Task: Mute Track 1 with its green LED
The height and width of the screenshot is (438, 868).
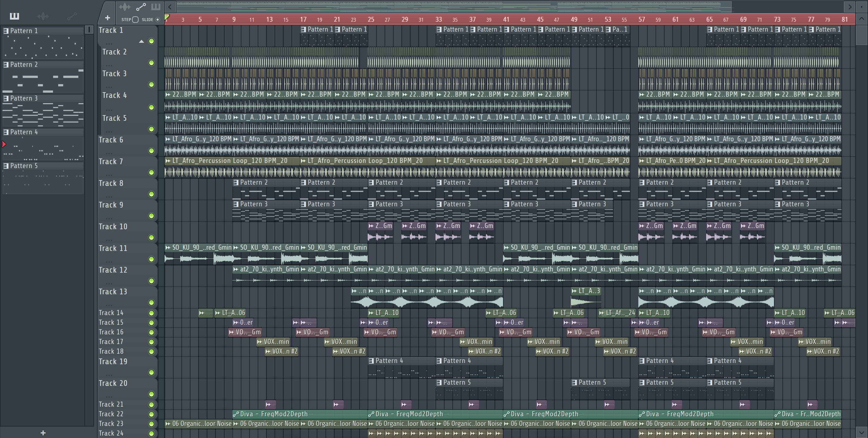Action: (x=152, y=41)
